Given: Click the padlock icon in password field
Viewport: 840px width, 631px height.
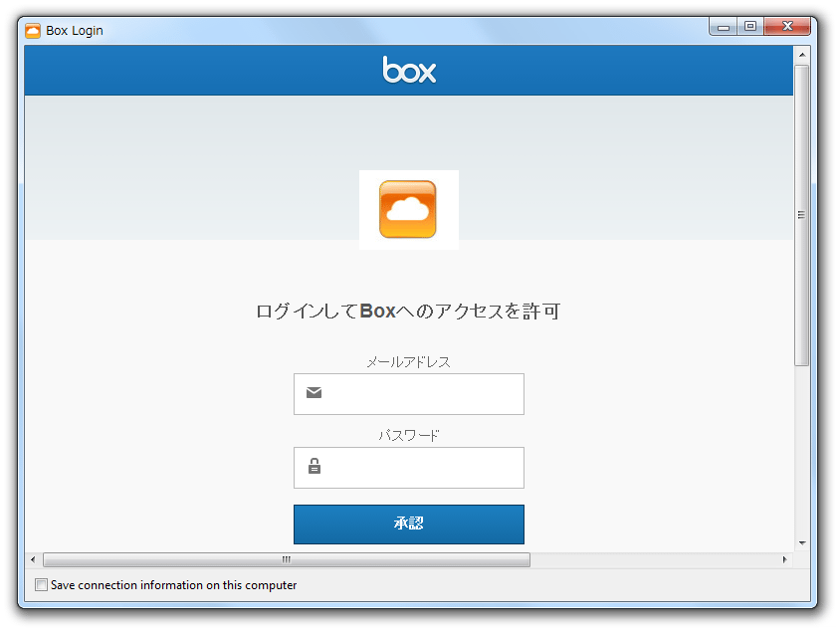Looking at the screenshot, I should (x=315, y=466).
